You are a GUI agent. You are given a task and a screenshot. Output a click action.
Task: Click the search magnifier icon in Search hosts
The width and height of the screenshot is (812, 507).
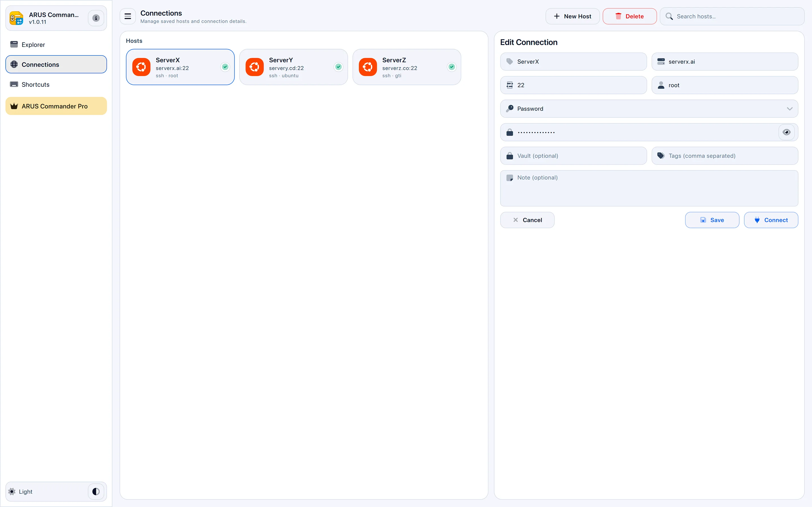point(669,16)
